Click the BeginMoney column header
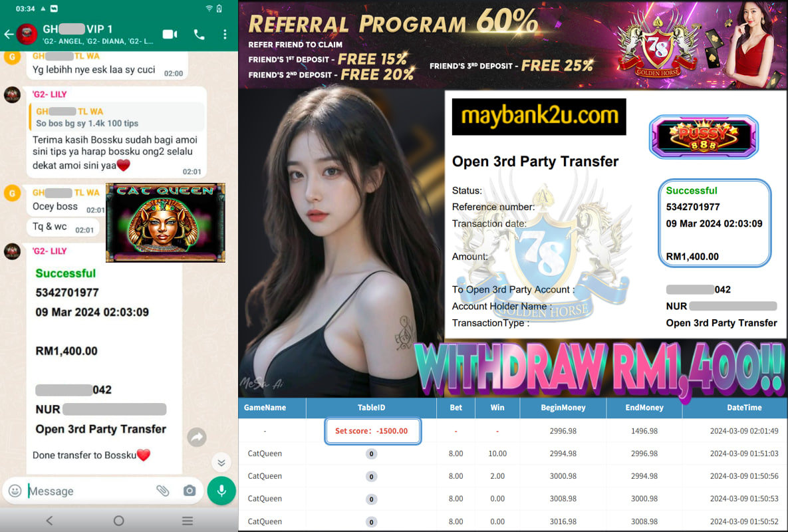 click(563, 408)
